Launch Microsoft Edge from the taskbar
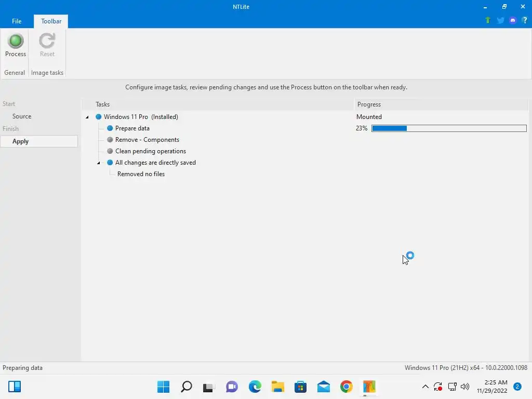 pos(255,387)
